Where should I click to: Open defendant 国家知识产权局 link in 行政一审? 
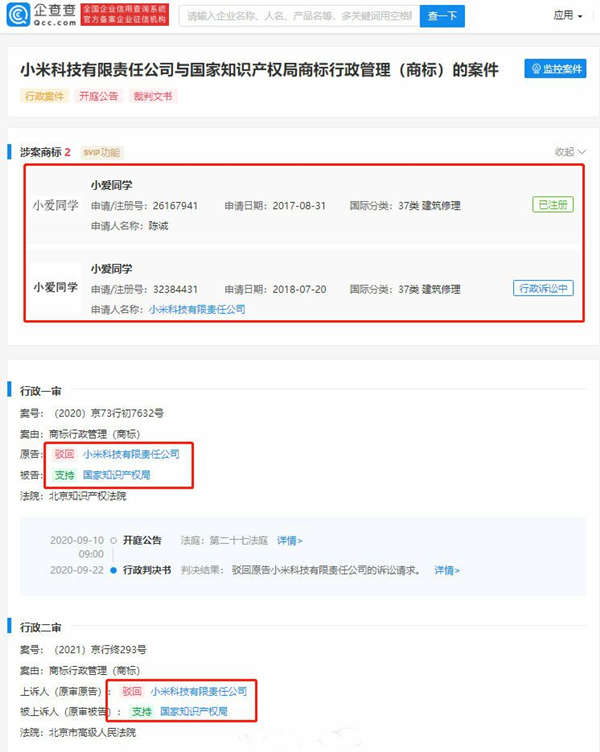(x=117, y=475)
